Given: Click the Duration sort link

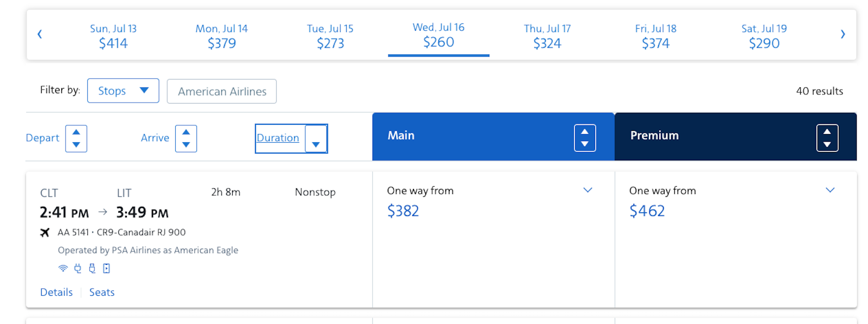Looking at the screenshot, I should click(x=278, y=138).
